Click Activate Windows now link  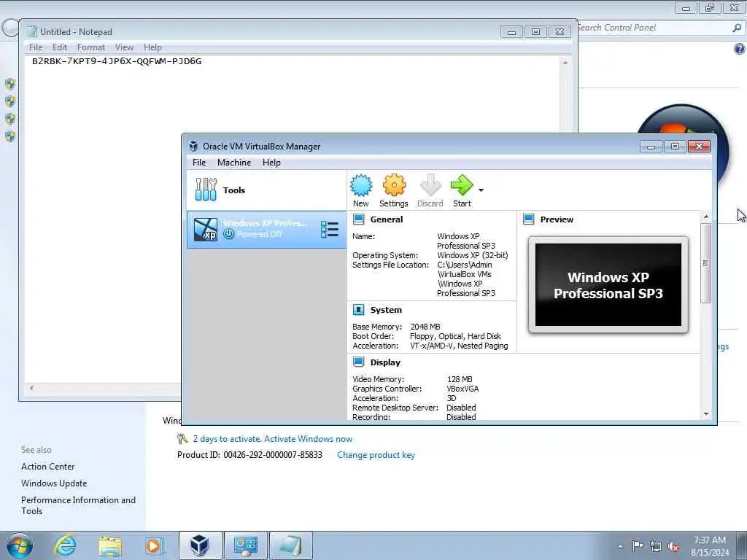coord(309,438)
